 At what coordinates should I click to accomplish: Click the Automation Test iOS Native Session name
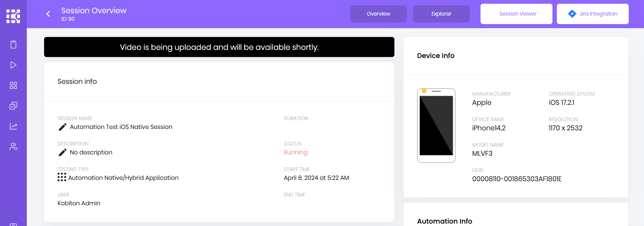pos(121,127)
